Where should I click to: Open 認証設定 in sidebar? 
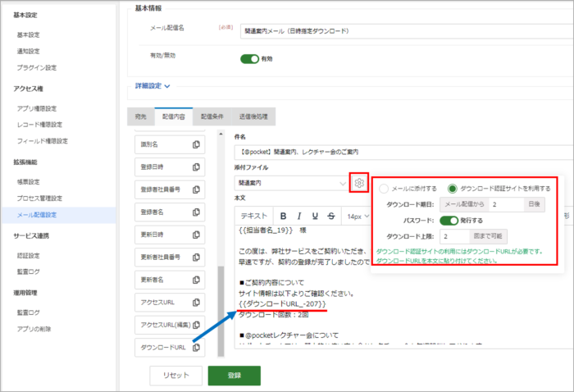point(28,256)
